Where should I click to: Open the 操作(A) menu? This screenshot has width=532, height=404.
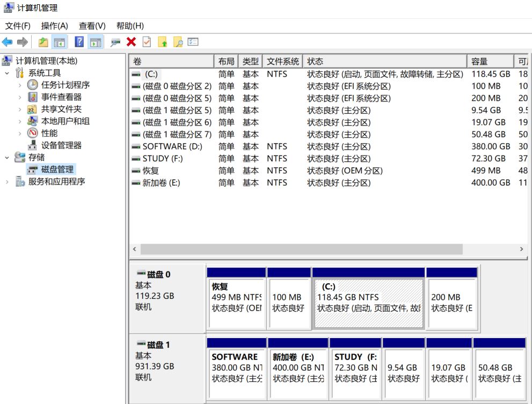[x=54, y=26]
